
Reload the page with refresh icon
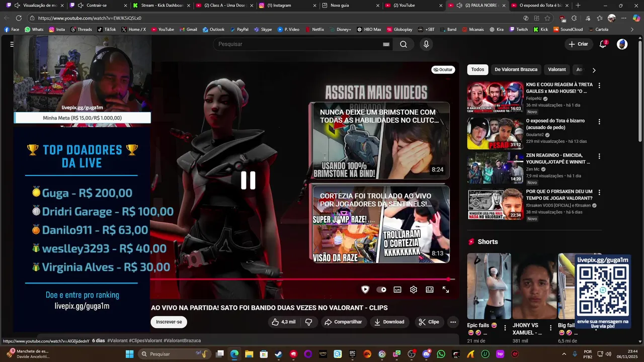point(19,18)
